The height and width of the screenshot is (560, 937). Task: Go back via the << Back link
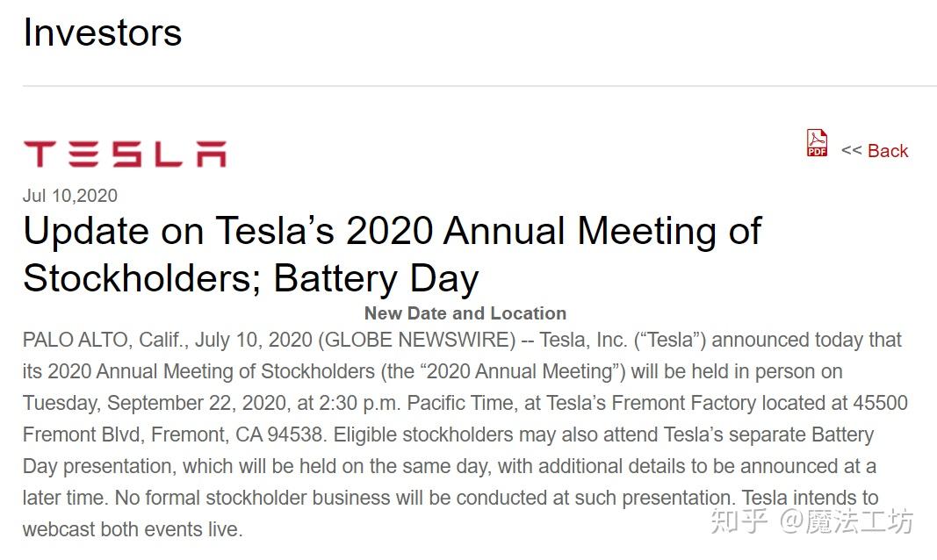pos(875,151)
